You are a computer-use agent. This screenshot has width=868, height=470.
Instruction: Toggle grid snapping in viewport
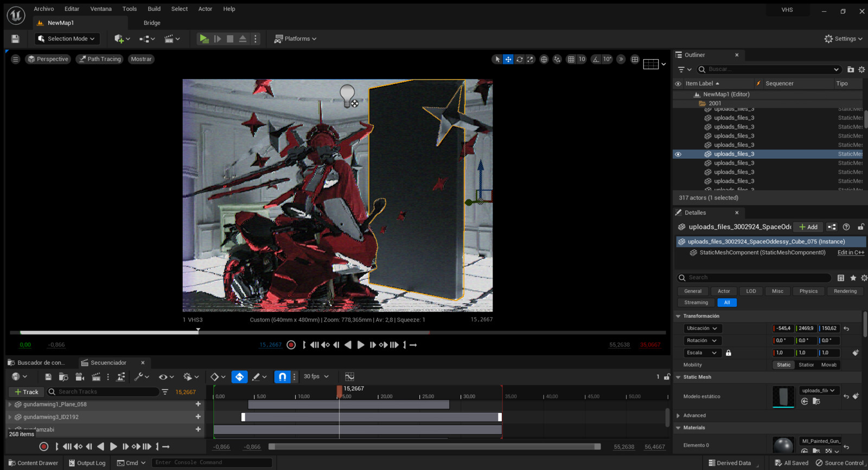(x=571, y=59)
